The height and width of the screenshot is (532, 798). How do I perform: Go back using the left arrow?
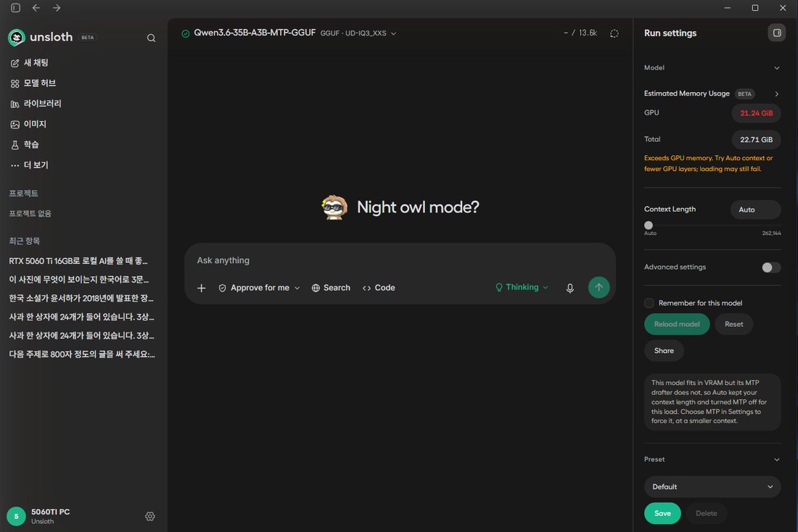click(36, 8)
